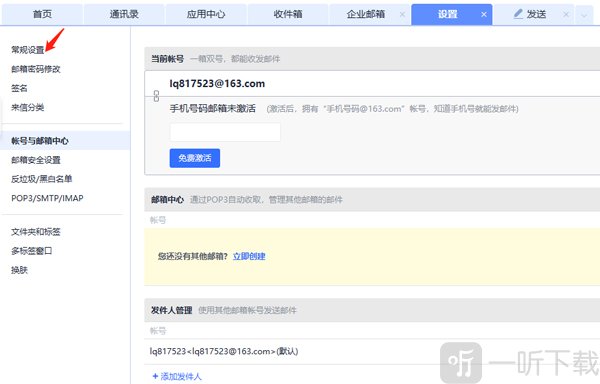Screen dimensions: 600x384
Task: Switch to the 企业邮箱 tab
Action: coord(365,15)
